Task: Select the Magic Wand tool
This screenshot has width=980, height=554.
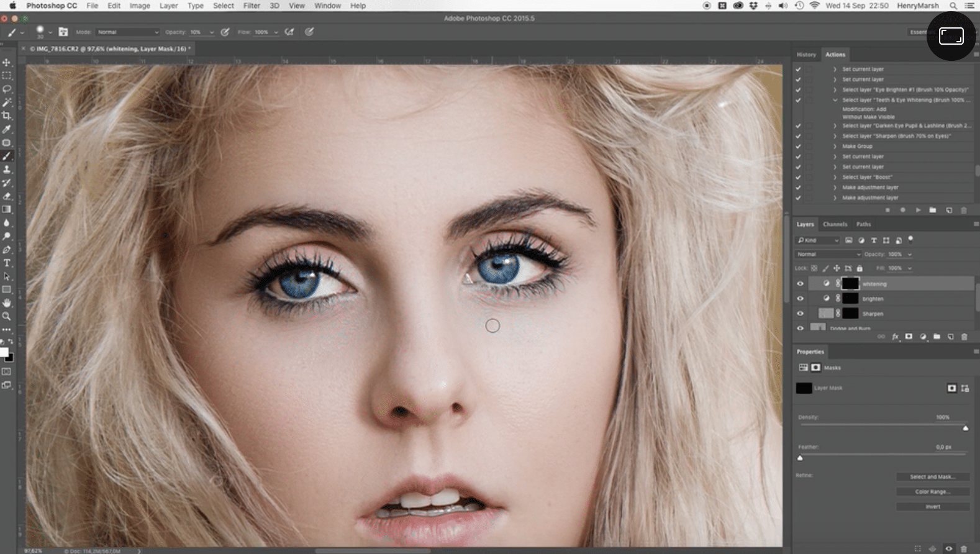Action: point(7,102)
